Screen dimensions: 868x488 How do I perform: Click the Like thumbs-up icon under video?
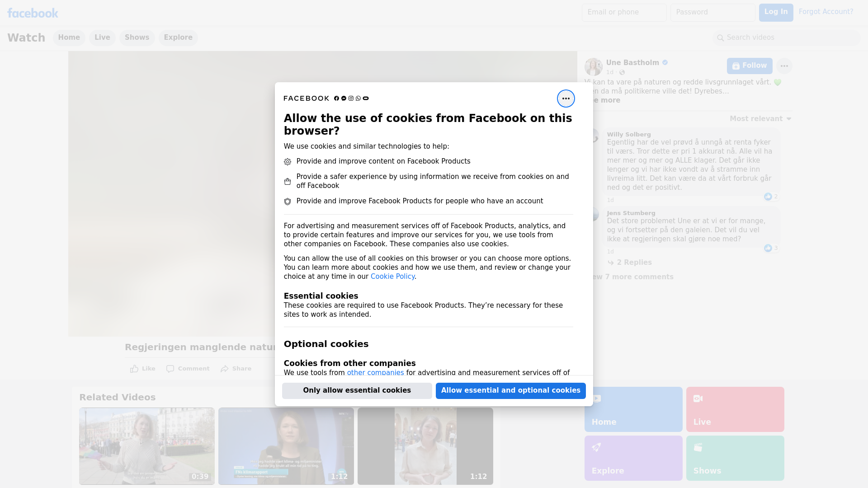(134, 369)
